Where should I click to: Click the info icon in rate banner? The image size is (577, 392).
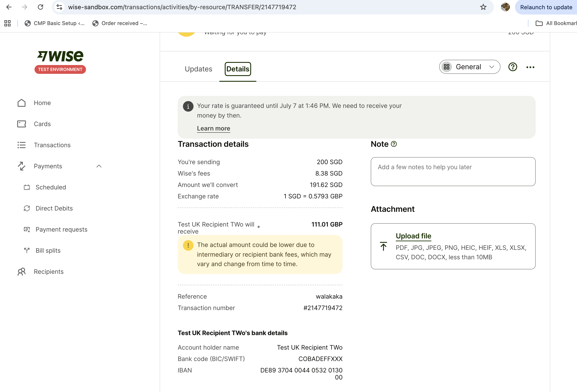[188, 106]
